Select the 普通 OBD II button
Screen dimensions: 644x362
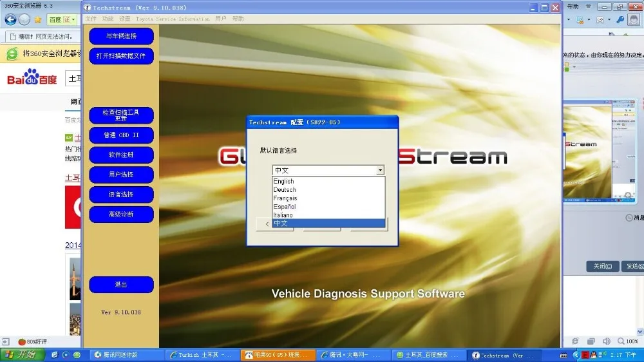(x=121, y=135)
